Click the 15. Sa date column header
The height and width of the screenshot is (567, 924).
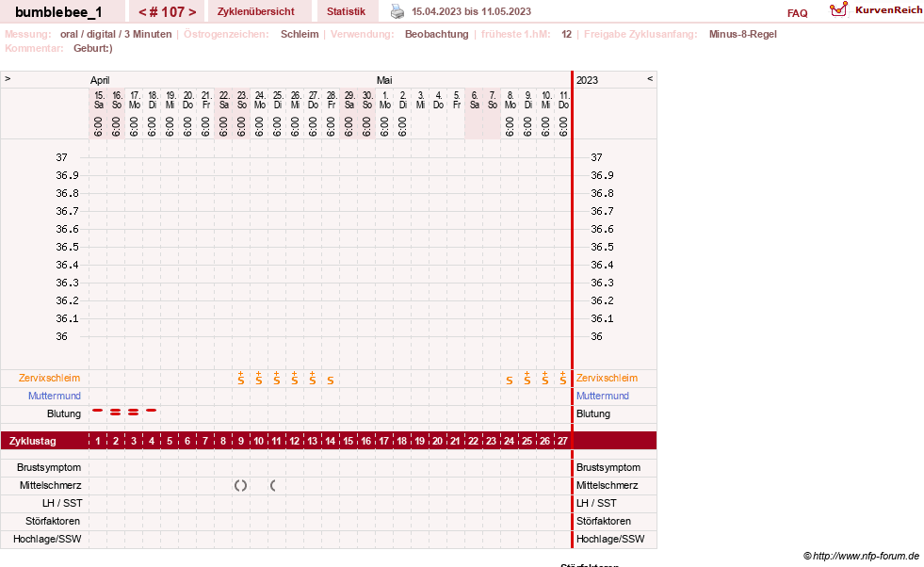(98, 100)
